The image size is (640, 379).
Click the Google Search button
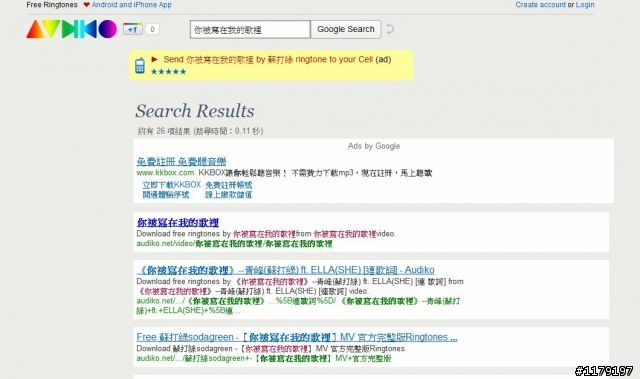(x=346, y=29)
